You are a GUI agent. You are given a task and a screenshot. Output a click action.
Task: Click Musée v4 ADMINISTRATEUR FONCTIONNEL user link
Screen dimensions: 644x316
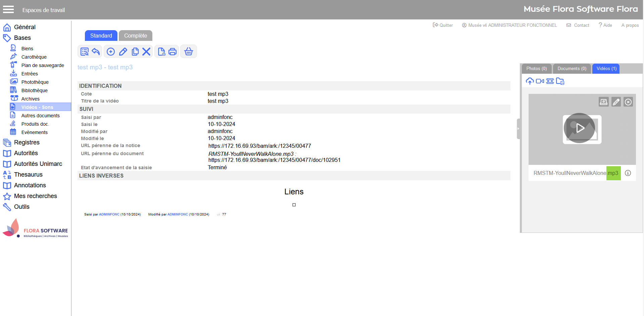pos(509,25)
